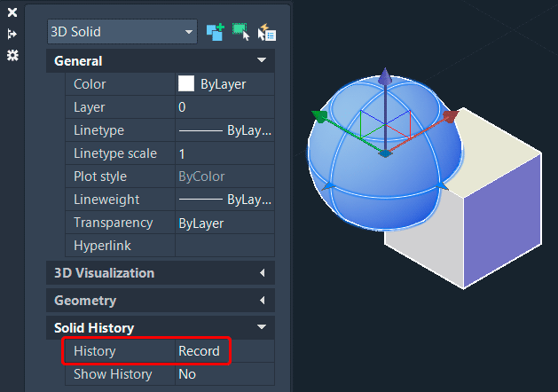The image size is (558, 392).
Task: Select the Plot style label
Action: pos(100,176)
